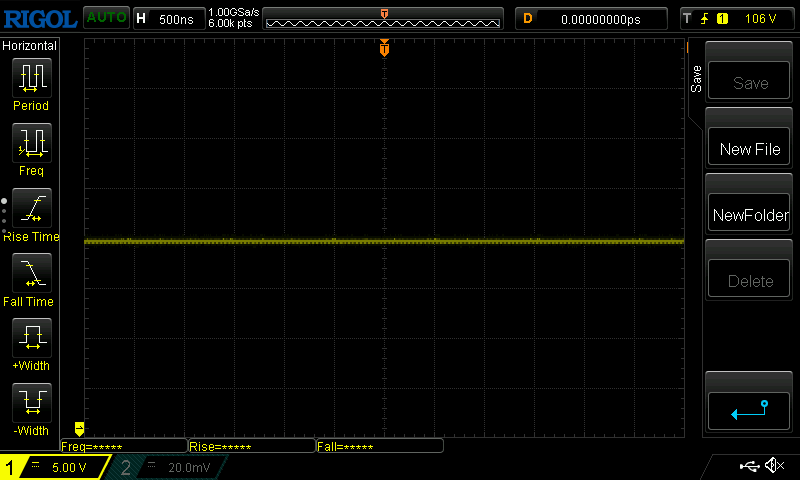This screenshot has height=480, width=800.
Task: Select the +Width measurement icon
Action: [32, 337]
